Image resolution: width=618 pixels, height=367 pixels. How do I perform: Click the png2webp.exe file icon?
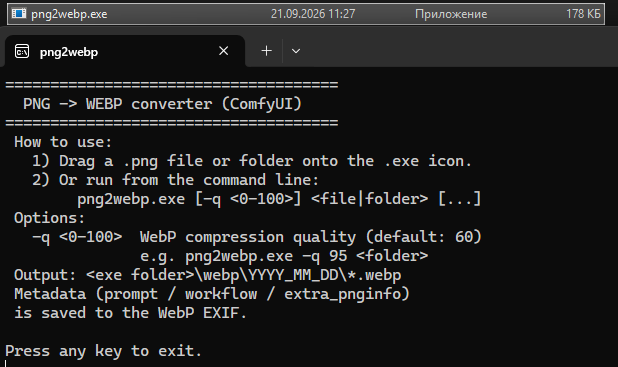coord(19,14)
